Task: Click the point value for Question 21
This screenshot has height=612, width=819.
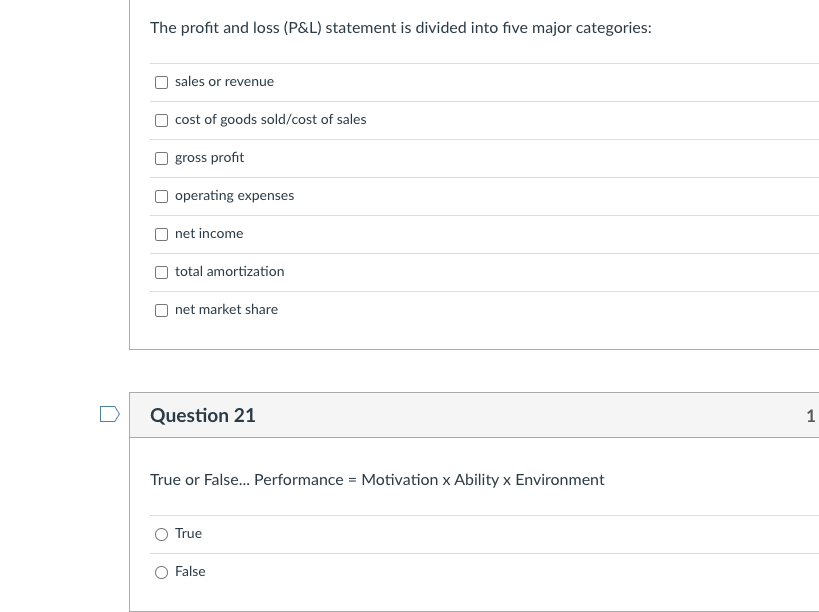Action: coord(810,415)
